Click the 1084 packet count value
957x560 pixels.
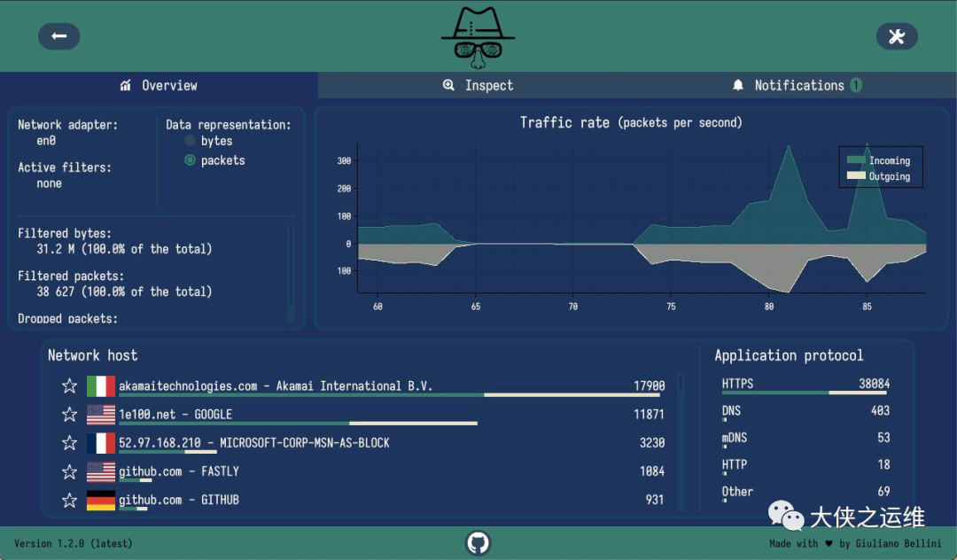tap(652, 471)
